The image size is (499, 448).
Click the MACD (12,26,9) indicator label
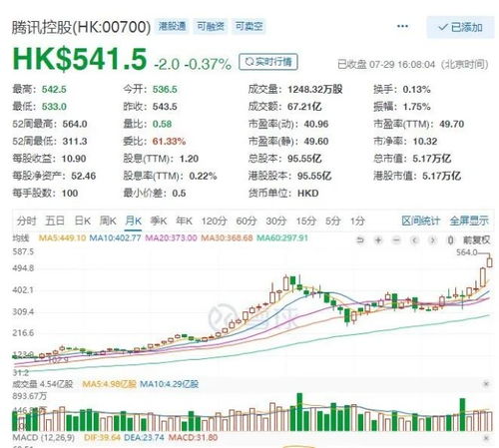(43, 437)
